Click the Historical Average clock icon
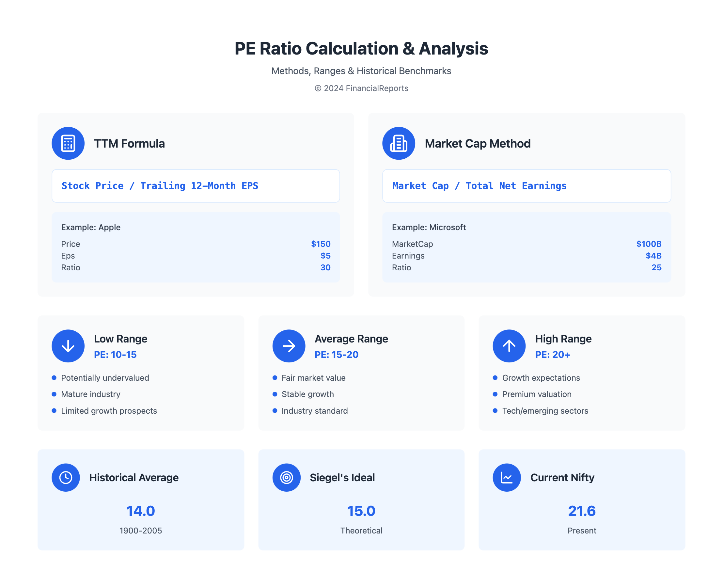Image resolution: width=723 pixels, height=588 pixels. click(66, 477)
